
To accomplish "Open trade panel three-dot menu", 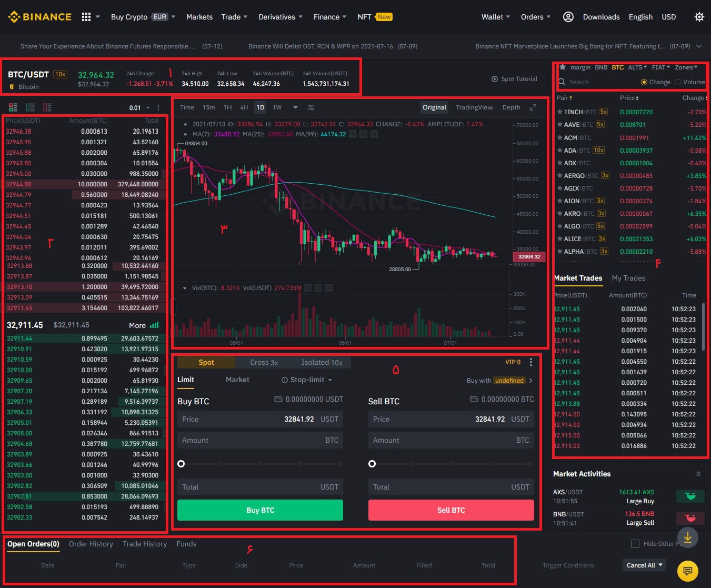I will click(531, 362).
